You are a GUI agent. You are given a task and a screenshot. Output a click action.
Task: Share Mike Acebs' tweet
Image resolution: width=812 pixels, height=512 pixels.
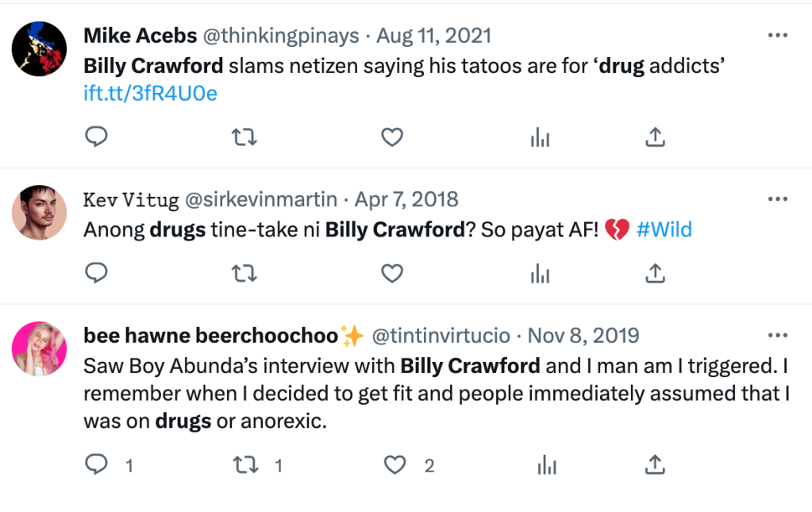tap(654, 137)
